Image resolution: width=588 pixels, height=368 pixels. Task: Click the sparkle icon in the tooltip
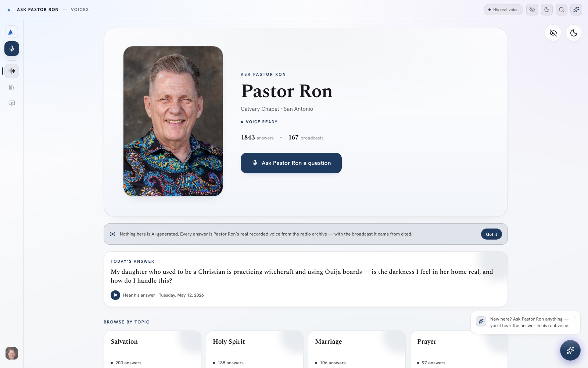coord(481,321)
